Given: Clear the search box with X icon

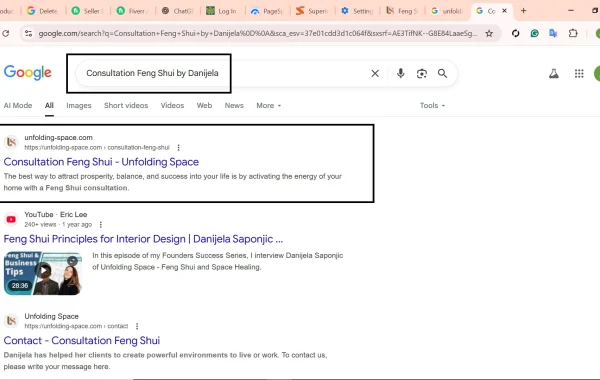Looking at the screenshot, I should pos(375,73).
